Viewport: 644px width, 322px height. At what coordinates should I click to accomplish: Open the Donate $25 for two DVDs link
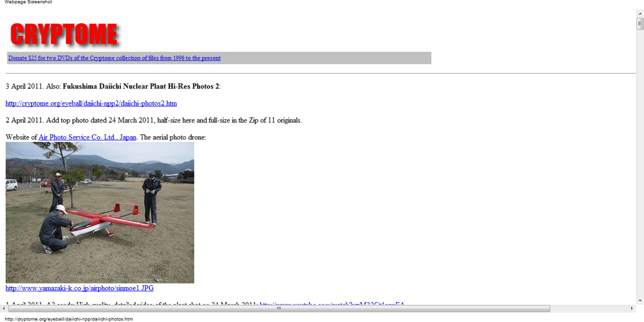point(115,58)
